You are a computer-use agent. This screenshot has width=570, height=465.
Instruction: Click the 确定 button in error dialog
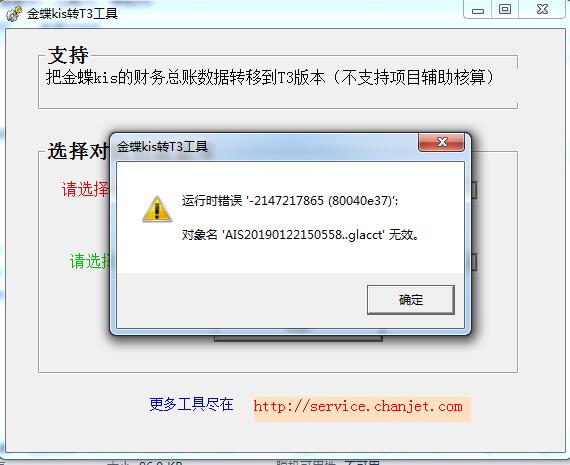click(410, 300)
